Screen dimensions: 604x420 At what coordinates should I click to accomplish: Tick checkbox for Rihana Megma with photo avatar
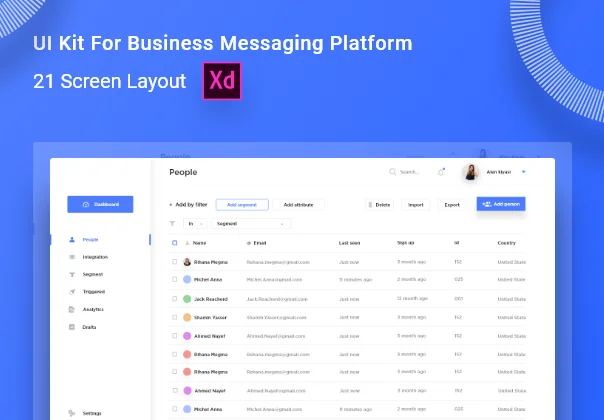pos(174,262)
